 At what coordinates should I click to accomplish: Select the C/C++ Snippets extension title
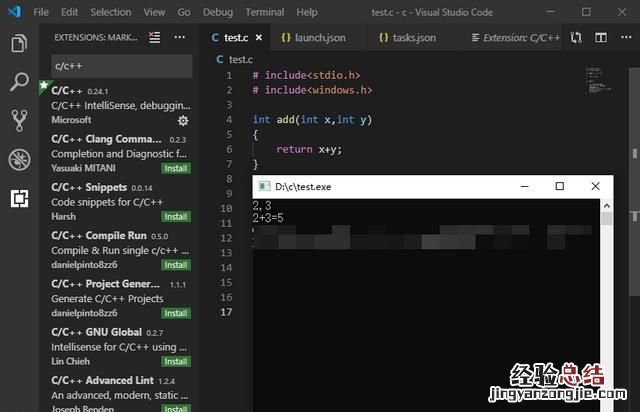[89, 187]
